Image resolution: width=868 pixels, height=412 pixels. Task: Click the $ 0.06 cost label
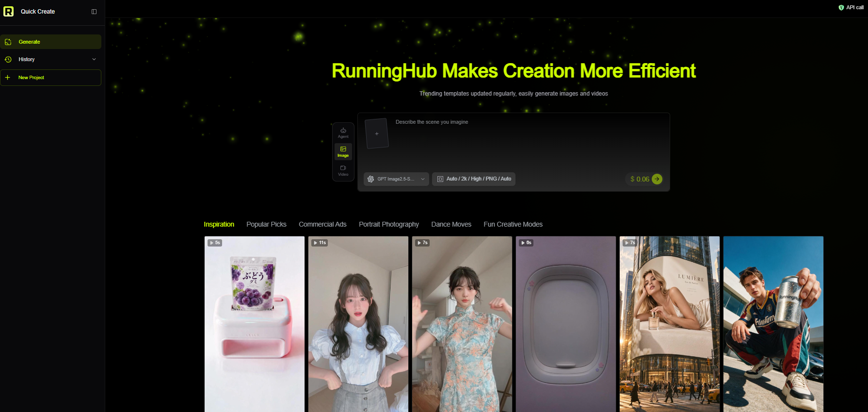tap(640, 179)
